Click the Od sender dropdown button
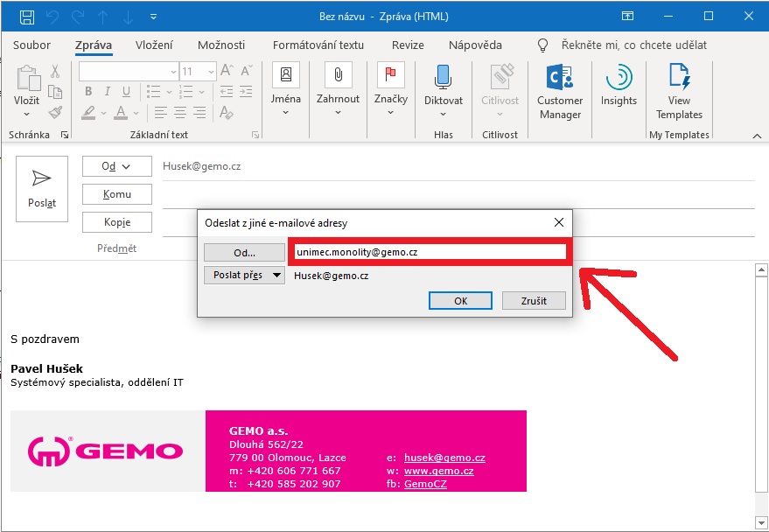The image size is (769, 532). point(116,167)
